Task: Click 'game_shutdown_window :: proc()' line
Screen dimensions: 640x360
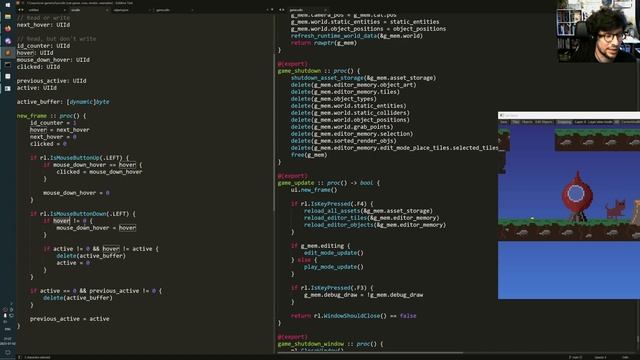Action: (x=330, y=344)
